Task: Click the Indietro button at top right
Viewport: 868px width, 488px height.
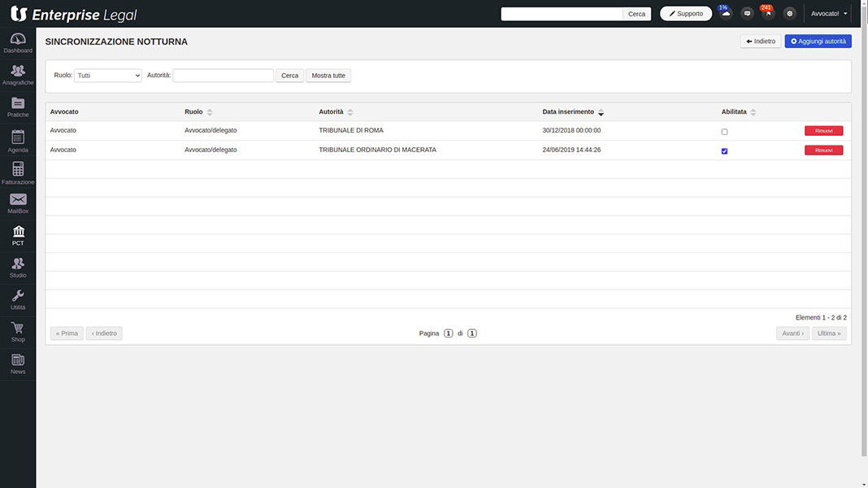Action: click(x=761, y=41)
